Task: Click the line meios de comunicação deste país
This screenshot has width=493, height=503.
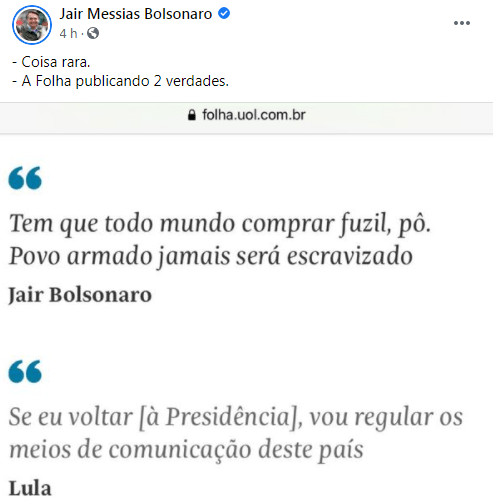Action: pos(186,449)
